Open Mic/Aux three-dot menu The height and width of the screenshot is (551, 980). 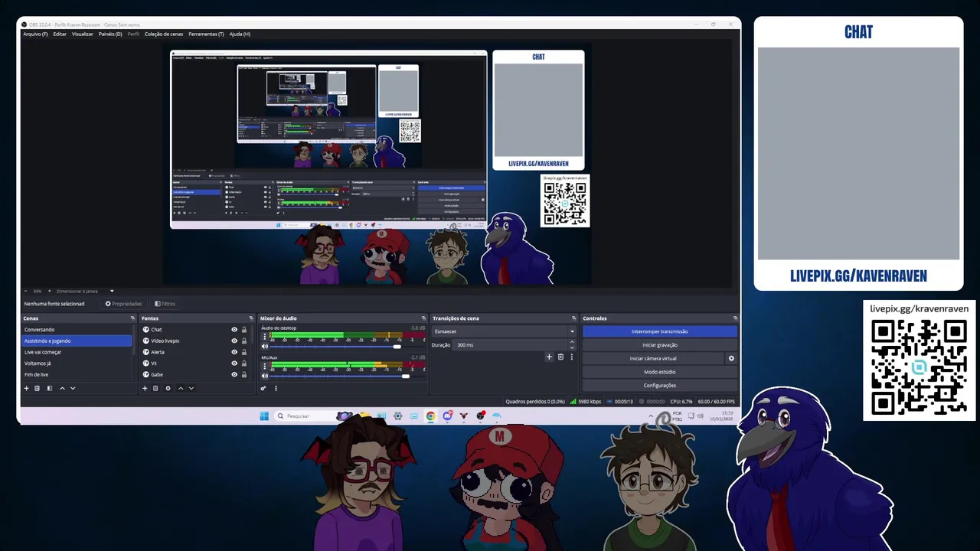coord(265,366)
